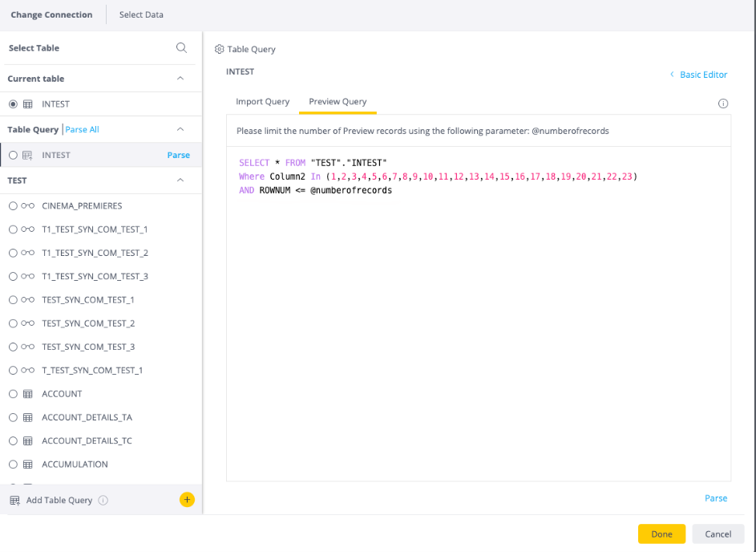Click the table icon for ACCUMULATION
756x552 pixels.
point(28,465)
